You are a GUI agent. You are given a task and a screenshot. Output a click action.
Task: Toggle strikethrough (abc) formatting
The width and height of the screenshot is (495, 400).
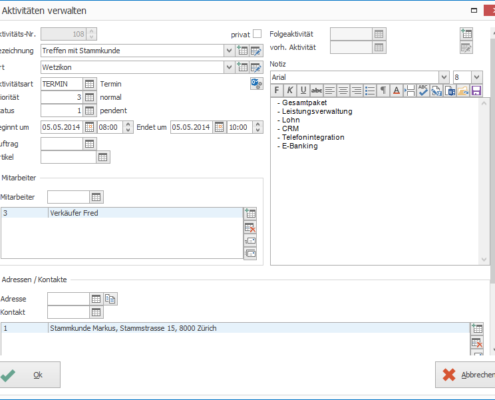(x=317, y=90)
